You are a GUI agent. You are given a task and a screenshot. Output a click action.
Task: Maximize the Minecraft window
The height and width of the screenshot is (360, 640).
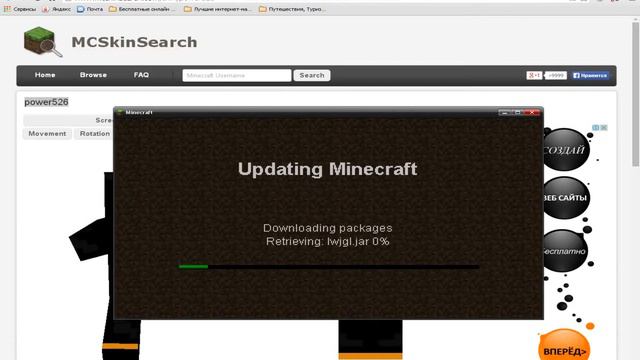point(518,112)
